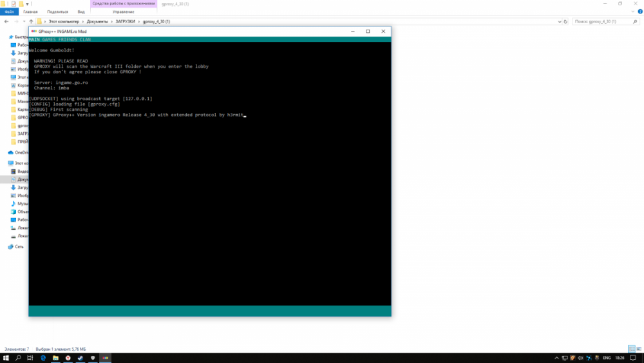Select the Вид ribbon tab
644x363 pixels.
tap(81, 12)
